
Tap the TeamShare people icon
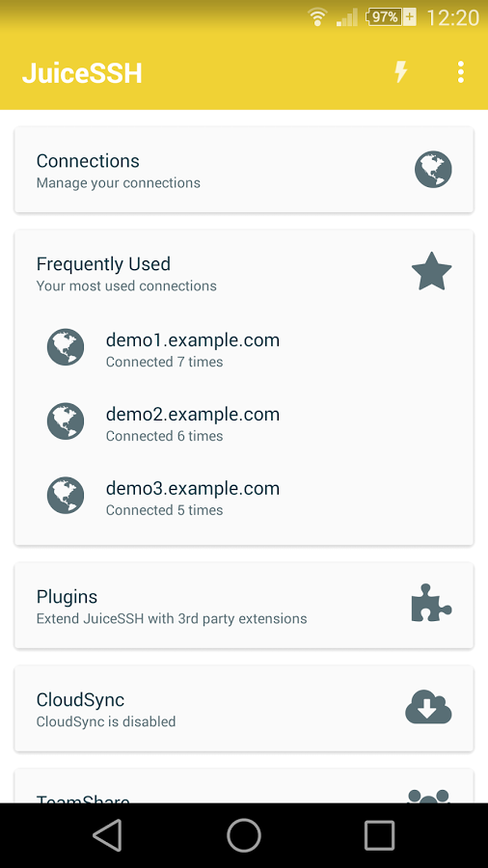(x=429, y=796)
